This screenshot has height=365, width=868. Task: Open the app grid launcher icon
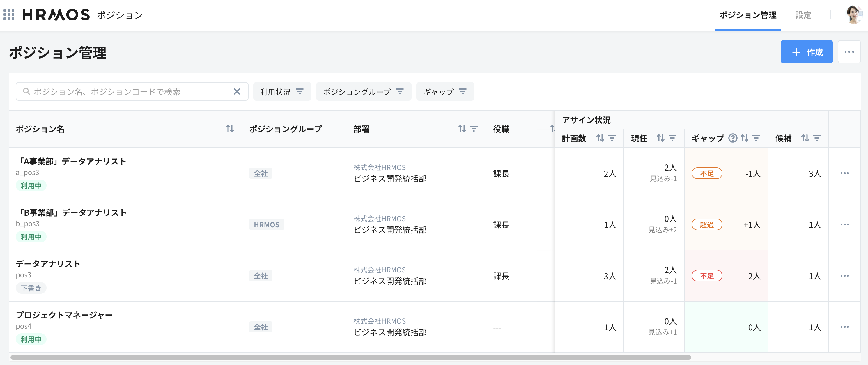point(8,15)
